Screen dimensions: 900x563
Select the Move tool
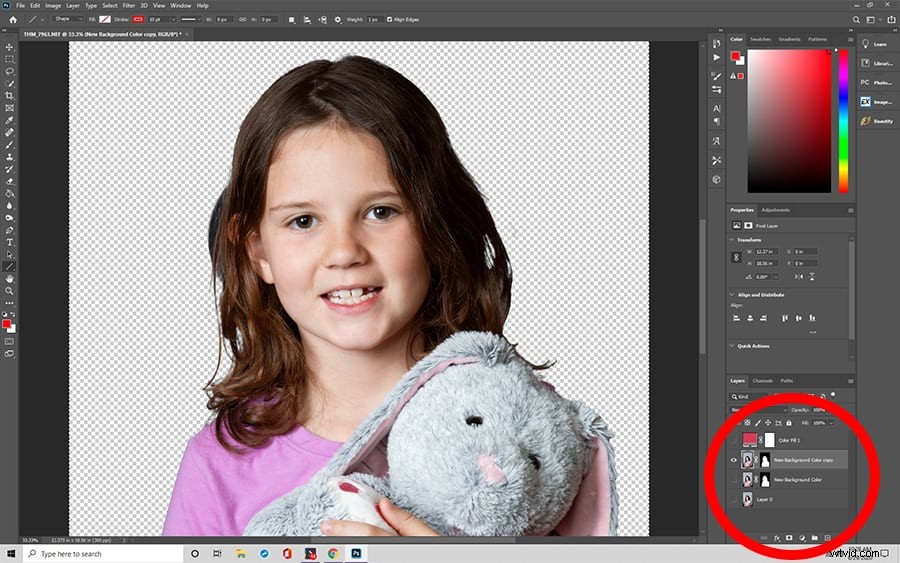click(9, 47)
